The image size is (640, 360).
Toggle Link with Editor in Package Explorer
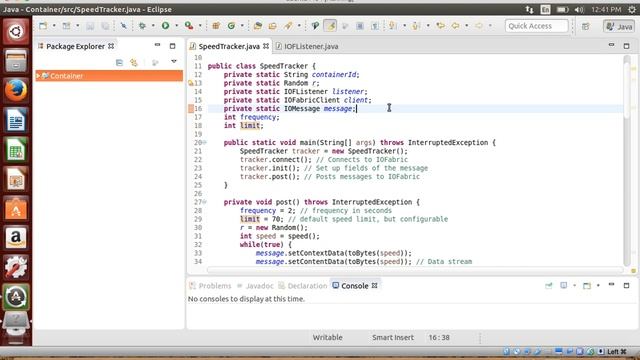134,62
